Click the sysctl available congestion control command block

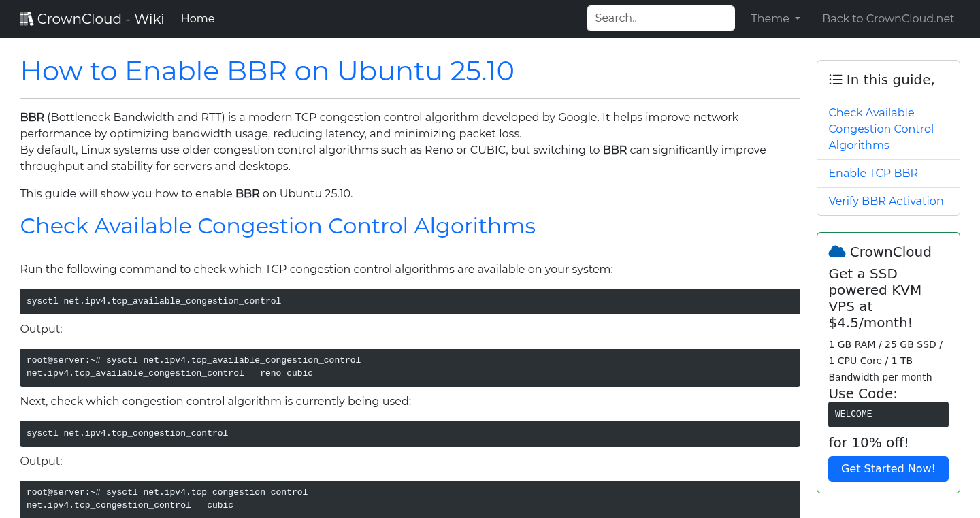click(x=410, y=301)
